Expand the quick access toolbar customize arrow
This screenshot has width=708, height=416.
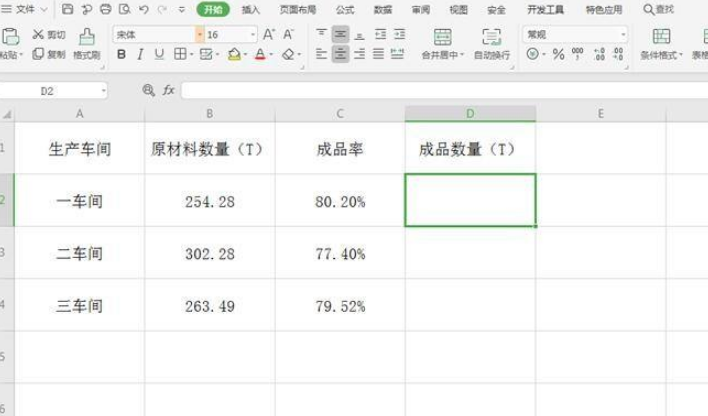coord(182,9)
